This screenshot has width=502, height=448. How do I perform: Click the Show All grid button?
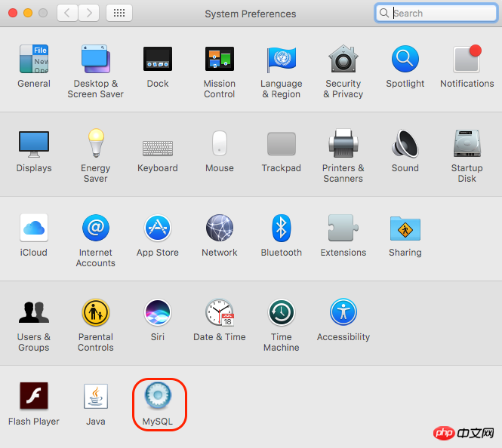tap(119, 13)
